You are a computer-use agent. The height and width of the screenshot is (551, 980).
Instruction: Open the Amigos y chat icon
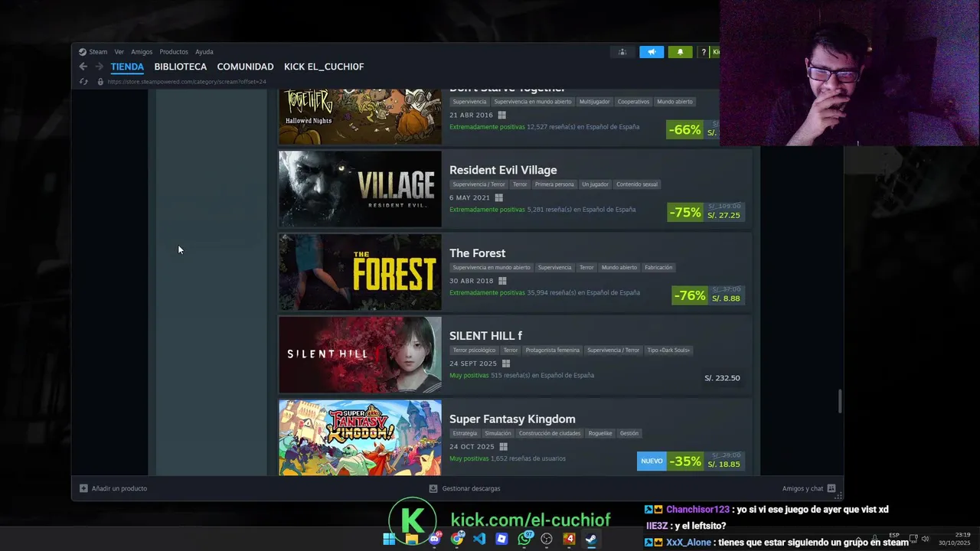coord(831,488)
